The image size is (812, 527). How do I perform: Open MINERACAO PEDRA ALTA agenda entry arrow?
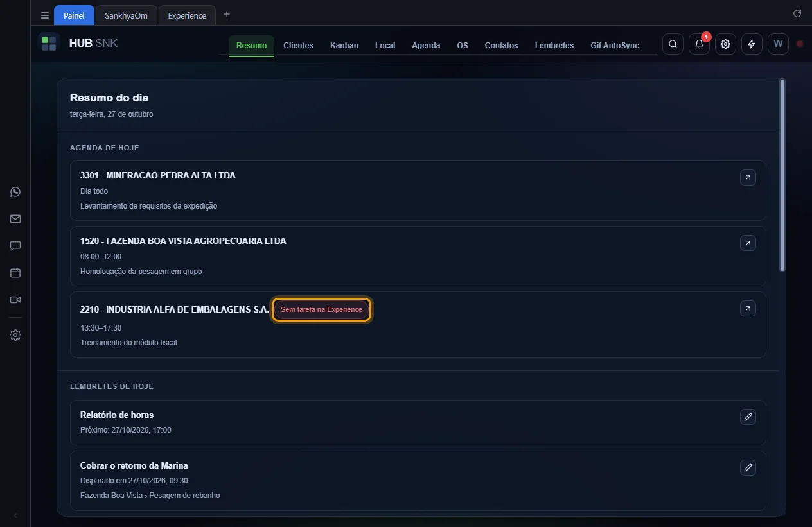tap(748, 178)
